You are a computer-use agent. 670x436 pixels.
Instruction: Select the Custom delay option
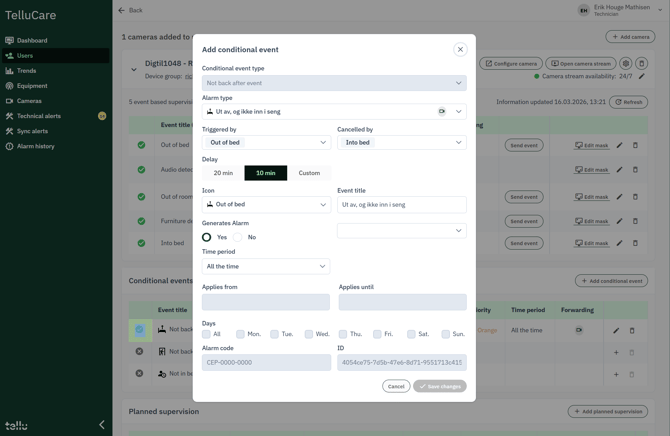pyautogui.click(x=309, y=173)
